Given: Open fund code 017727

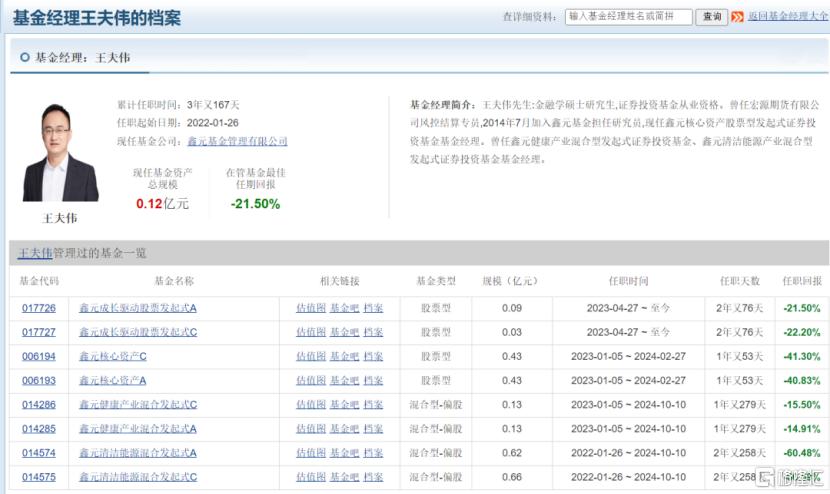Looking at the screenshot, I should tap(39, 333).
